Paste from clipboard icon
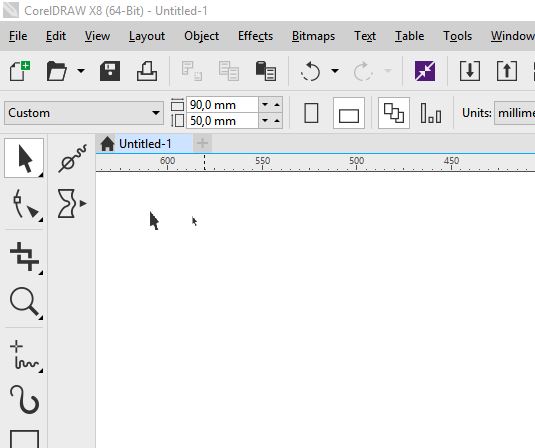This screenshot has height=448, width=535. point(265,71)
